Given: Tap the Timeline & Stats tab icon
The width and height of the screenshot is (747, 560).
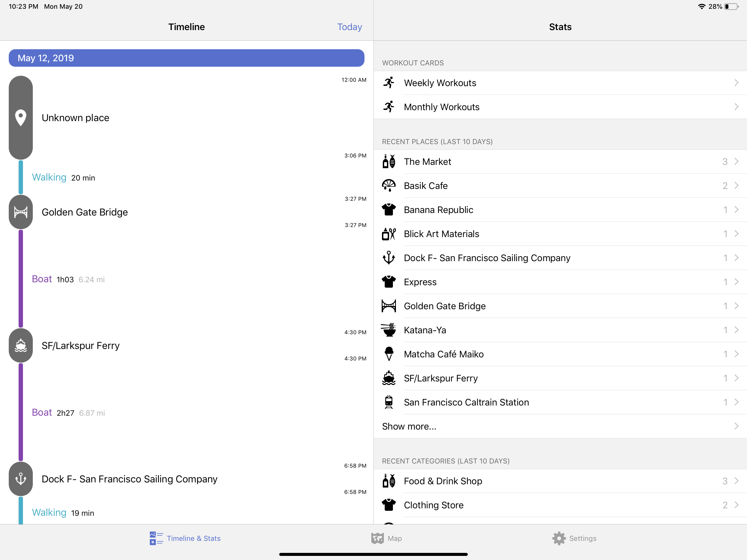Looking at the screenshot, I should (156, 538).
